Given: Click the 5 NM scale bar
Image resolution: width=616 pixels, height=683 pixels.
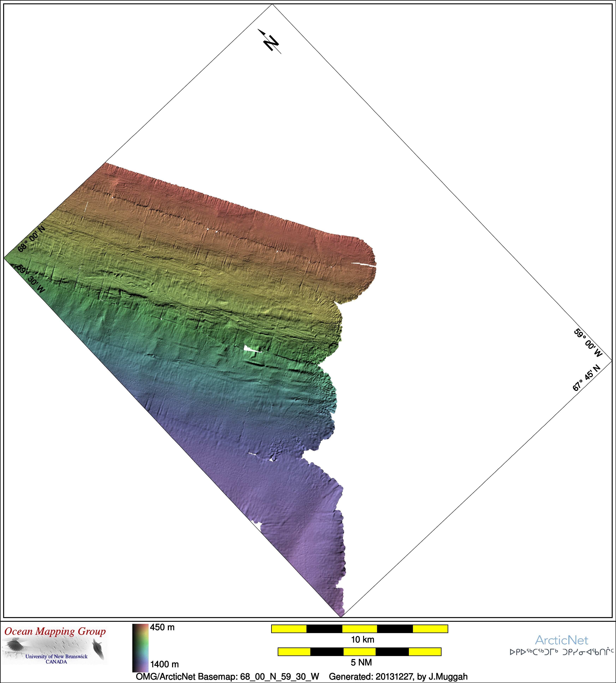Looking at the screenshot, I should coord(359,652).
